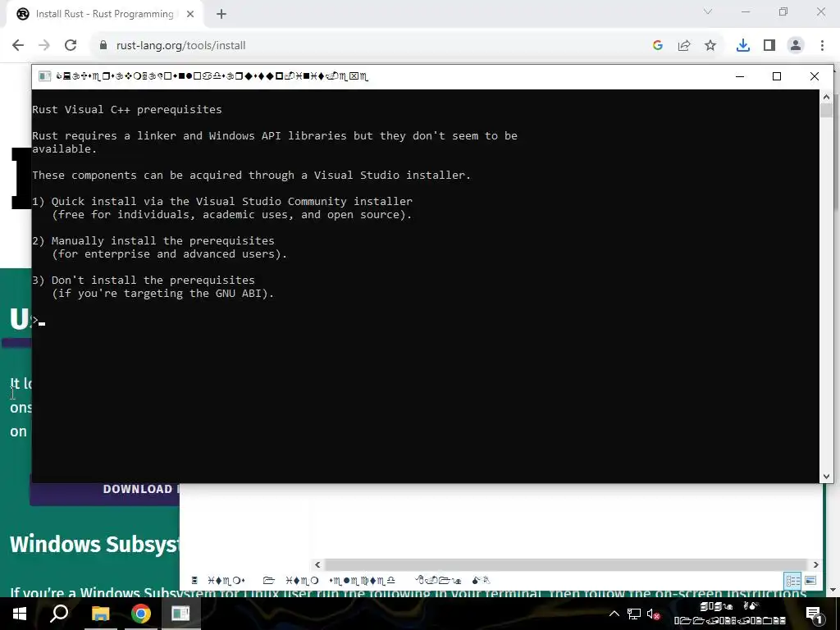Maximize the rustup console window
This screenshot has width=840, height=630.
pos(777,76)
